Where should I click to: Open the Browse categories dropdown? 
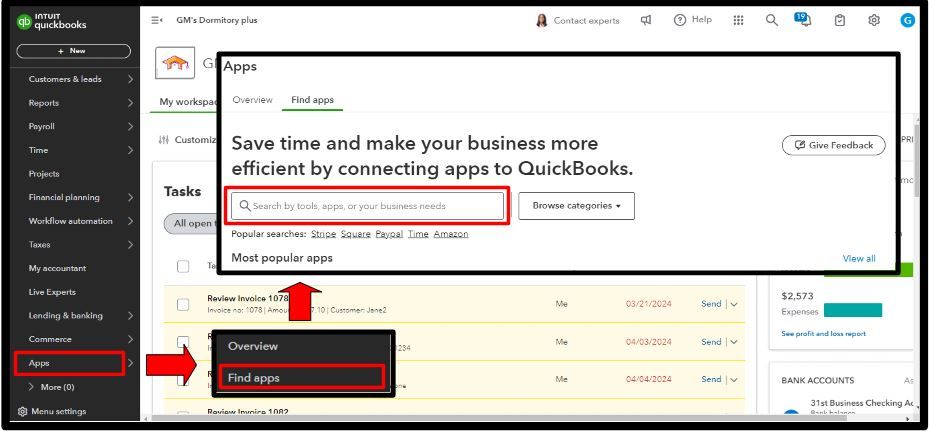(576, 206)
